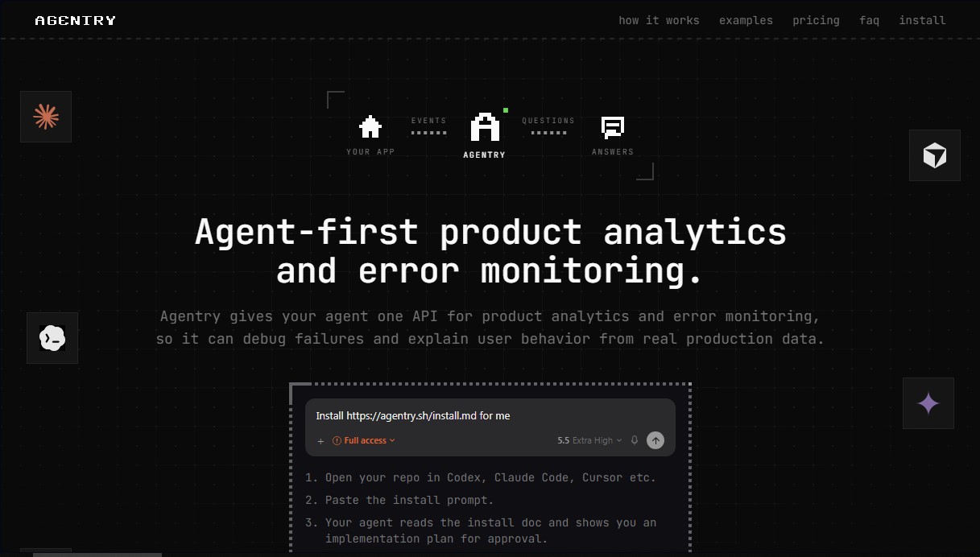Viewport: 980px width, 557px height.
Task: Click the QUESTIONS label in diagram
Action: [x=548, y=121]
